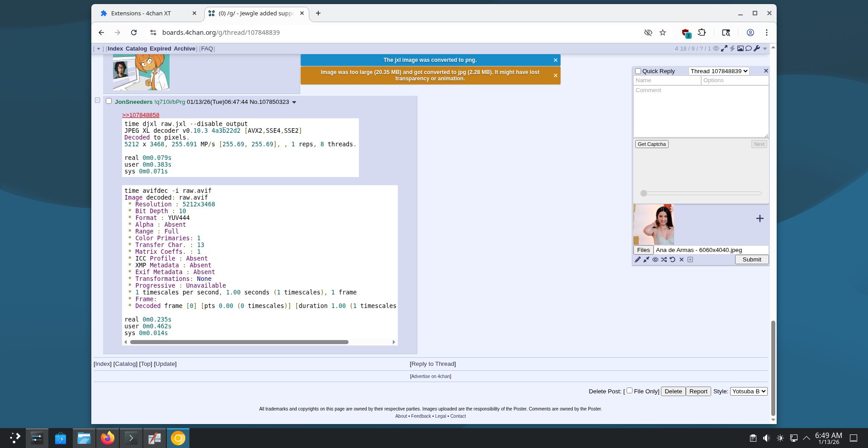Open the Index link in header
The height and width of the screenshot is (448, 868).
115,49
